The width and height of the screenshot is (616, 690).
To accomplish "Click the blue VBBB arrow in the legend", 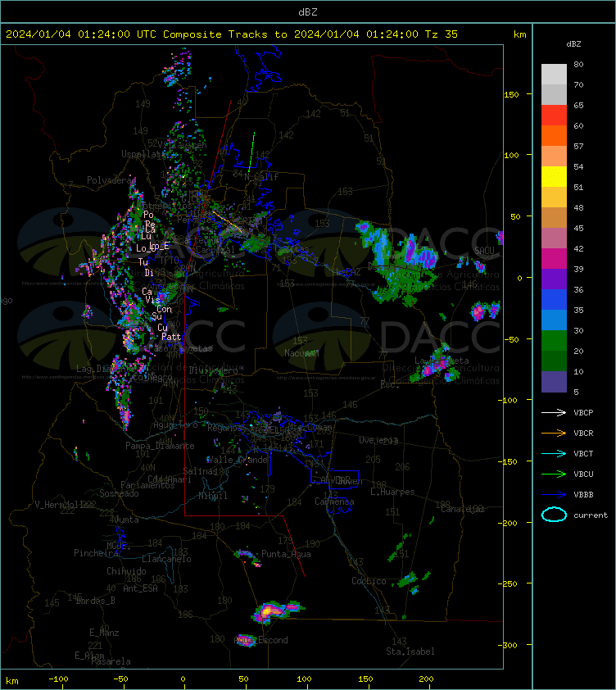I will click(x=554, y=494).
